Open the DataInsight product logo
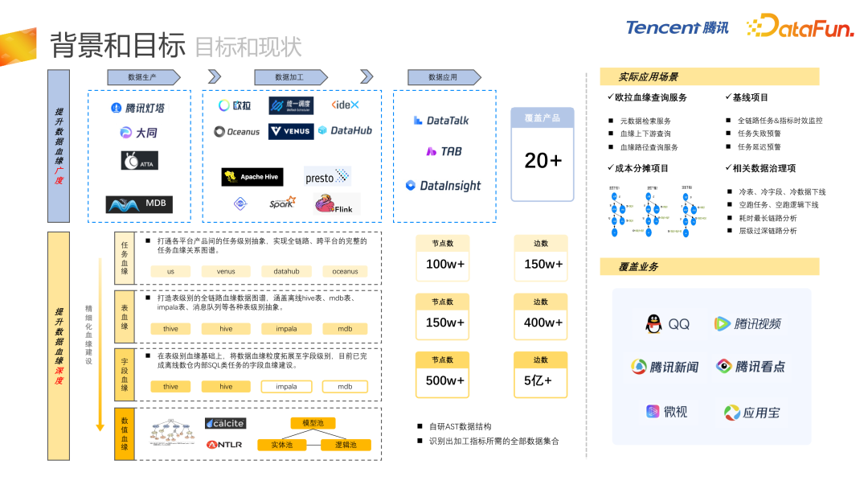The image size is (868, 489). coord(444,186)
